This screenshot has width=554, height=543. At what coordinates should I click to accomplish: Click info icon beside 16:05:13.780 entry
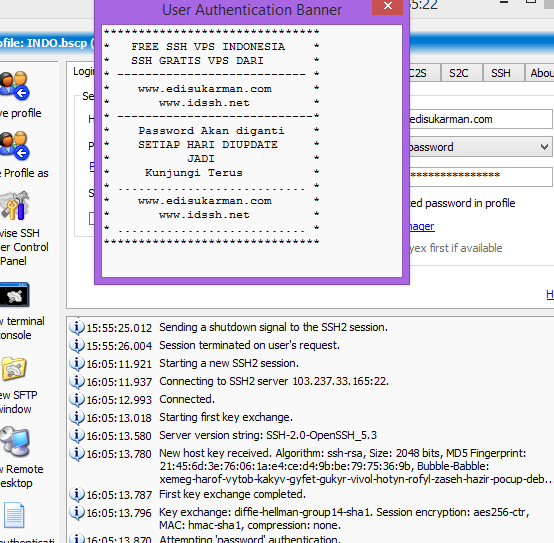(x=77, y=453)
